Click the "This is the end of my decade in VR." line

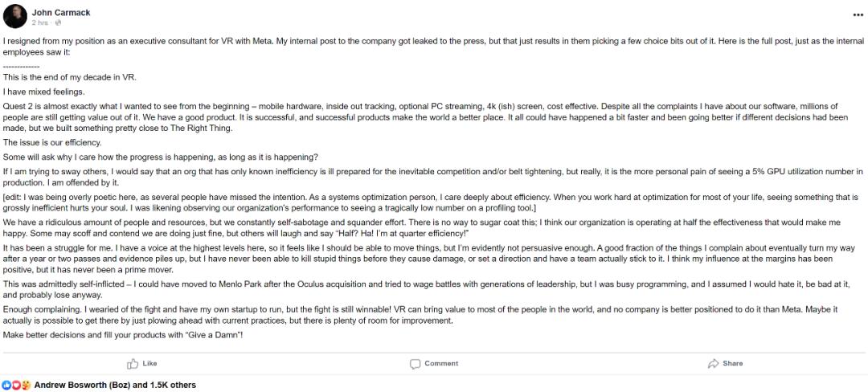70,77
